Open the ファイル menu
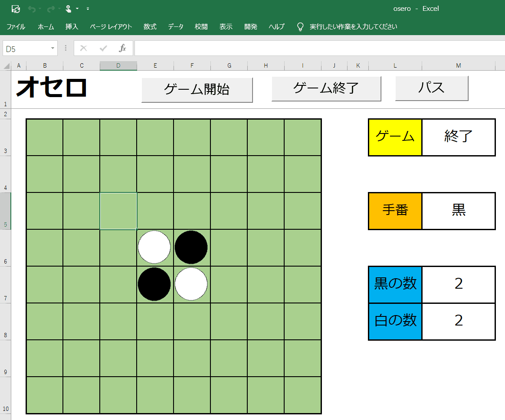Image resolution: width=505 pixels, height=420 pixels. (x=16, y=26)
